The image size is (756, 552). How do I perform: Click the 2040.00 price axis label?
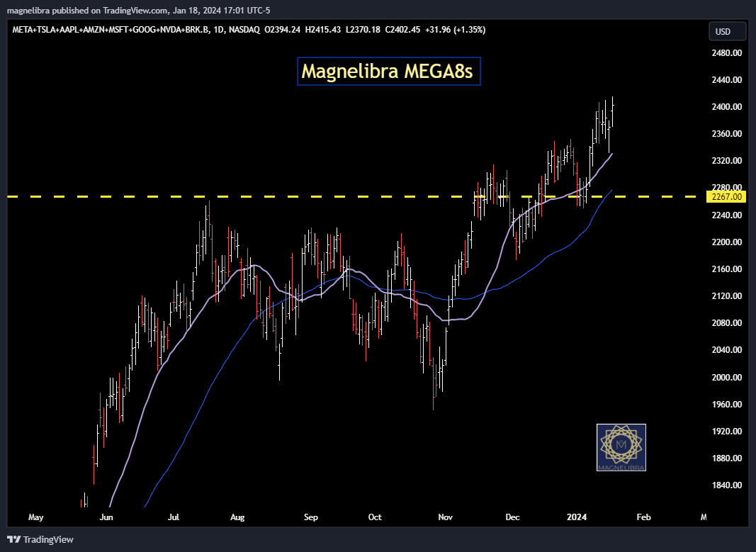726,350
